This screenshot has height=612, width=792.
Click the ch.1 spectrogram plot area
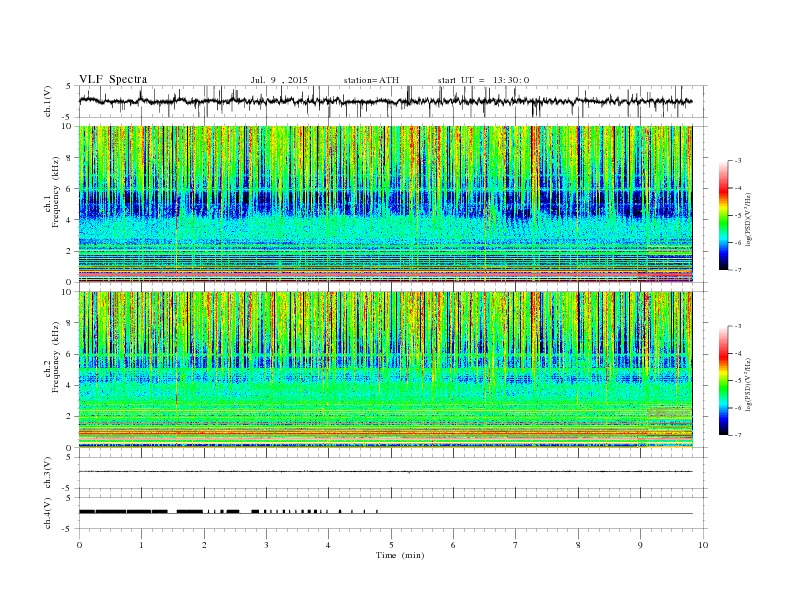pos(385,204)
